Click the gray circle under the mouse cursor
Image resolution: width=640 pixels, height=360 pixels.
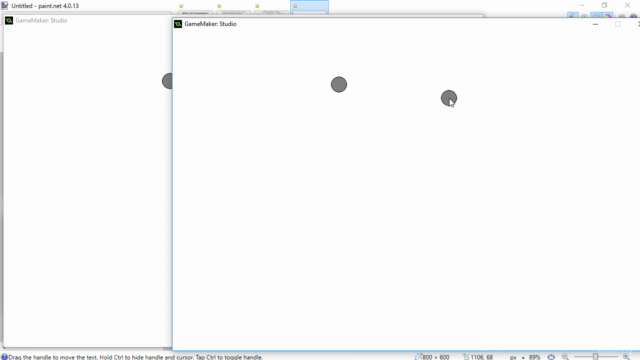(x=449, y=98)
